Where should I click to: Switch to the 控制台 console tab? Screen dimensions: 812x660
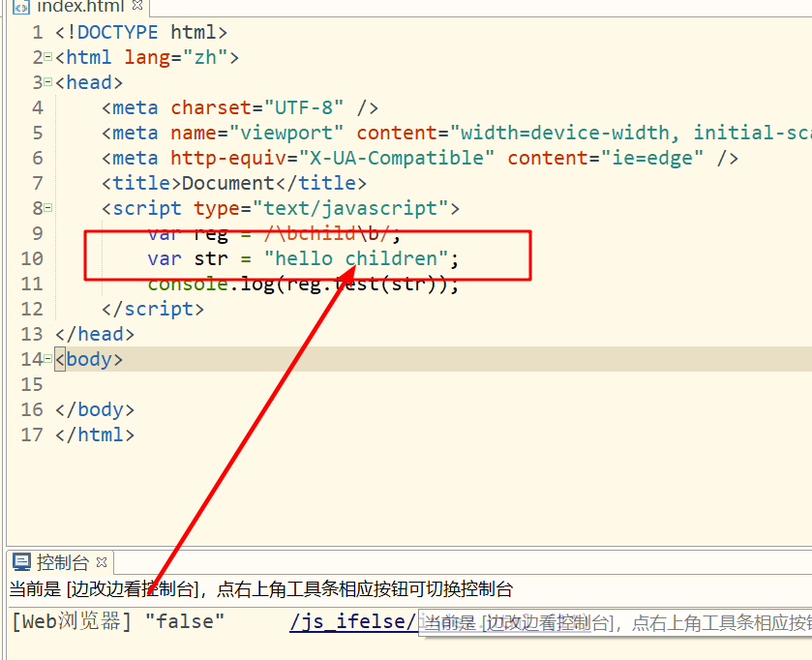pos(63,562)
